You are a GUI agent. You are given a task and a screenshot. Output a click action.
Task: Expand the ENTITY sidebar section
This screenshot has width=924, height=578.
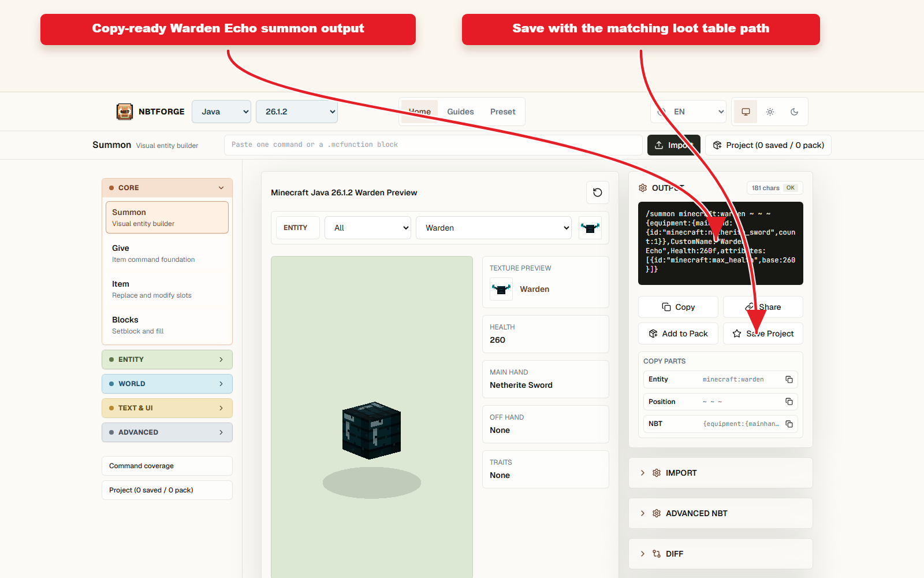point(167,360)
